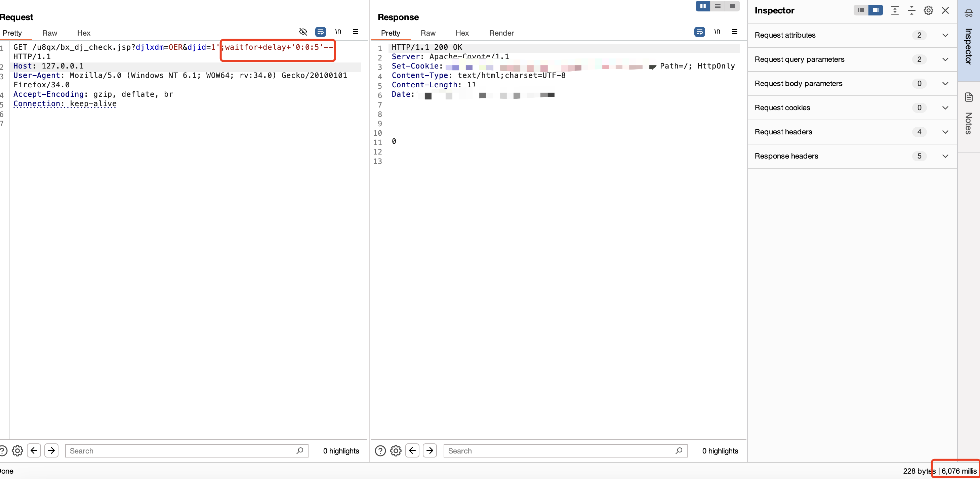Toggle word wrap icon in Response panel
This screenshot has height=479, width=980.
point(699,32)
